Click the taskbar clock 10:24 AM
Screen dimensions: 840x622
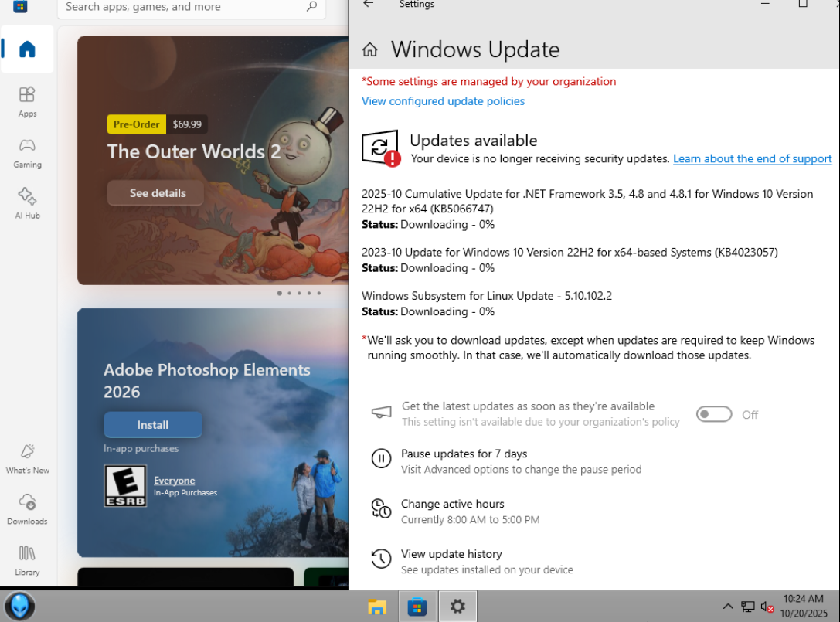click(x=803, y=598)
